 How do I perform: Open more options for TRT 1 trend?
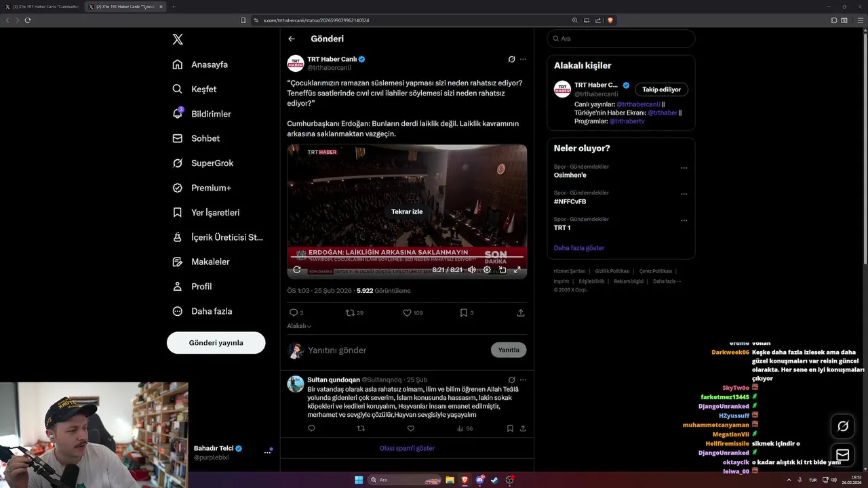[x=684, y=221]
